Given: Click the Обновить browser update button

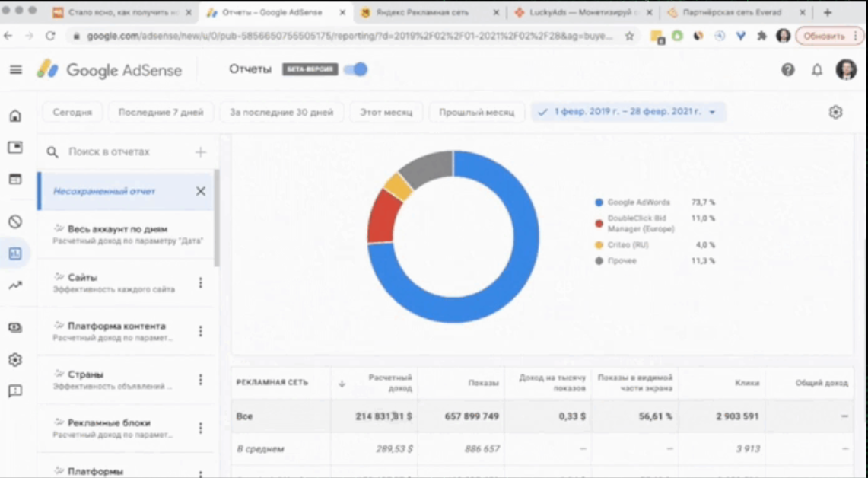Looking at the screenshot, I should [828, 36].
